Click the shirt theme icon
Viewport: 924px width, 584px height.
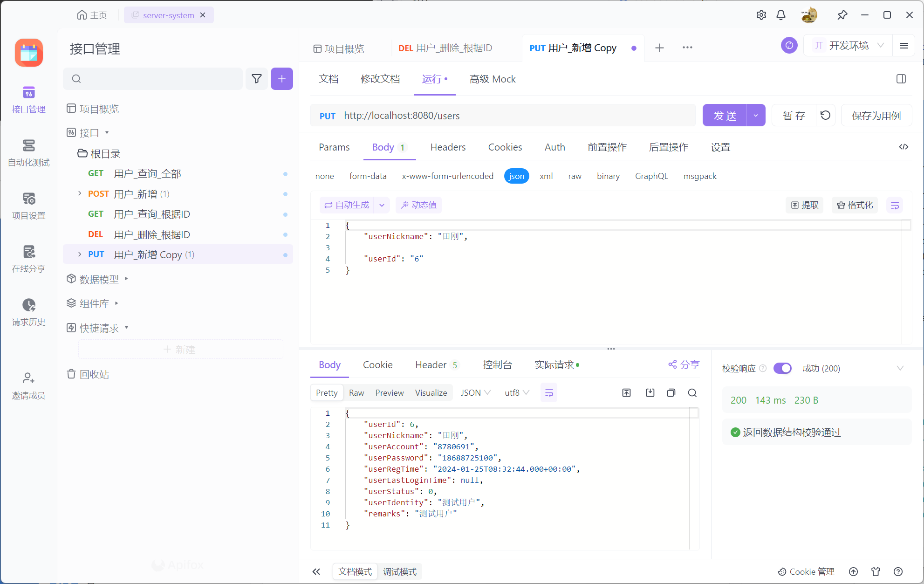pos(876,571)
